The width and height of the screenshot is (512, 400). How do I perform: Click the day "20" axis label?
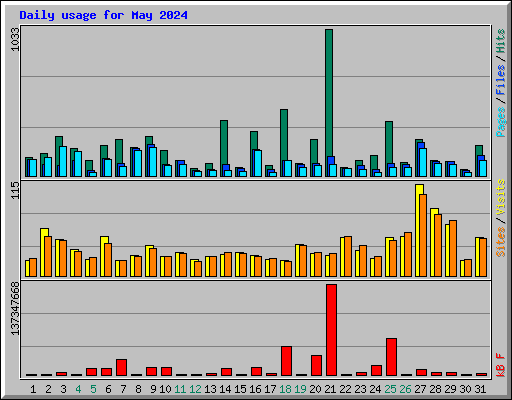pos(315,389)
